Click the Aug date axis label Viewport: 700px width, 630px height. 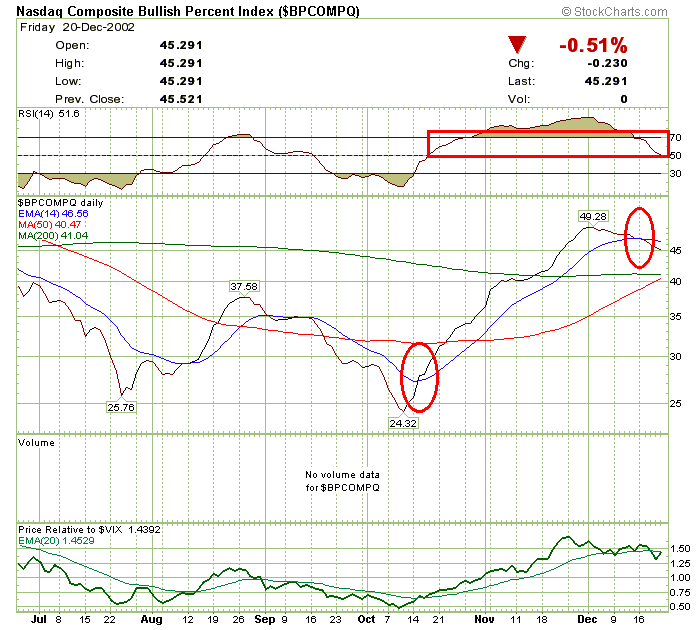[151, 619]
